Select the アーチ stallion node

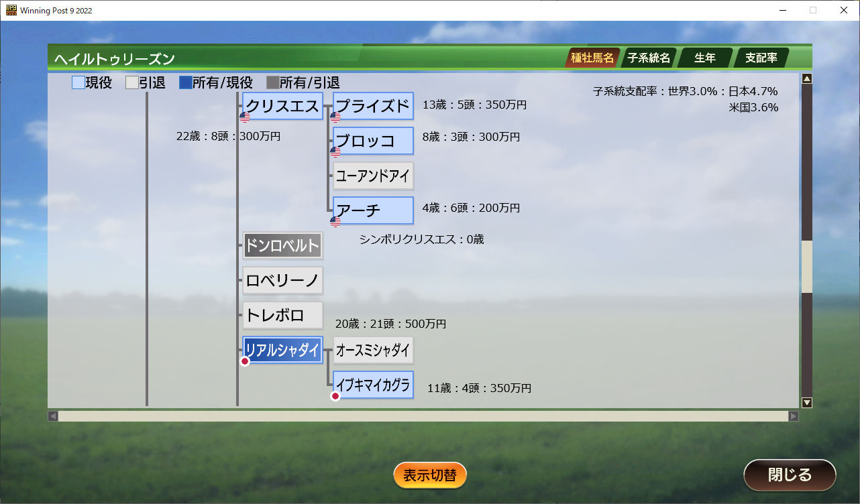373,210
